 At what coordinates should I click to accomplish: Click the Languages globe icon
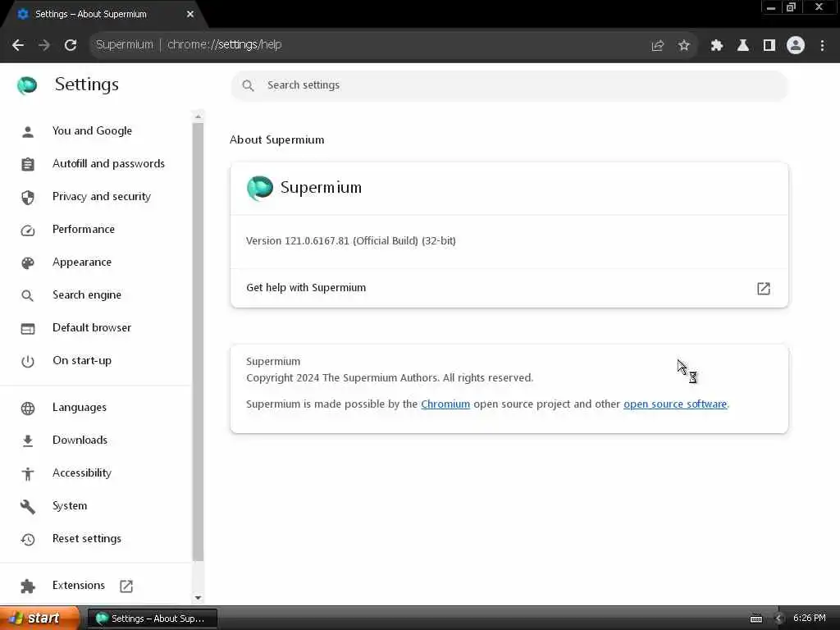pyautogui.click(x=28, y=409)
